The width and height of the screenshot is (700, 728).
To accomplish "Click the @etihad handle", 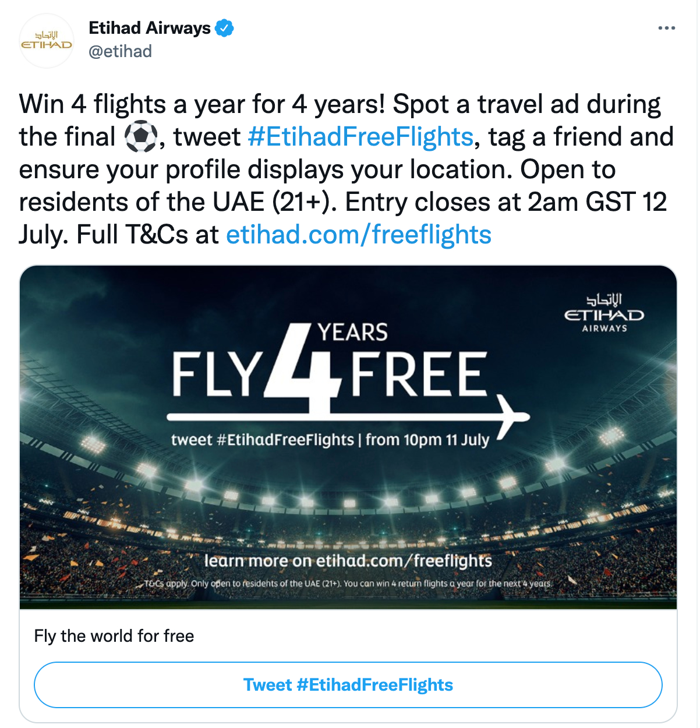I will point(120,51).
